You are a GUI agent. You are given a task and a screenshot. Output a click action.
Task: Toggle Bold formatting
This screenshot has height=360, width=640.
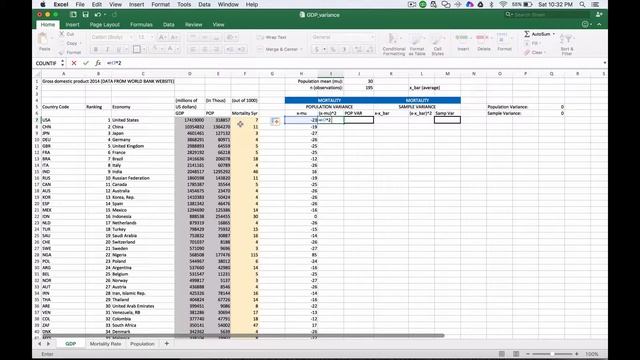click(96, 49)
